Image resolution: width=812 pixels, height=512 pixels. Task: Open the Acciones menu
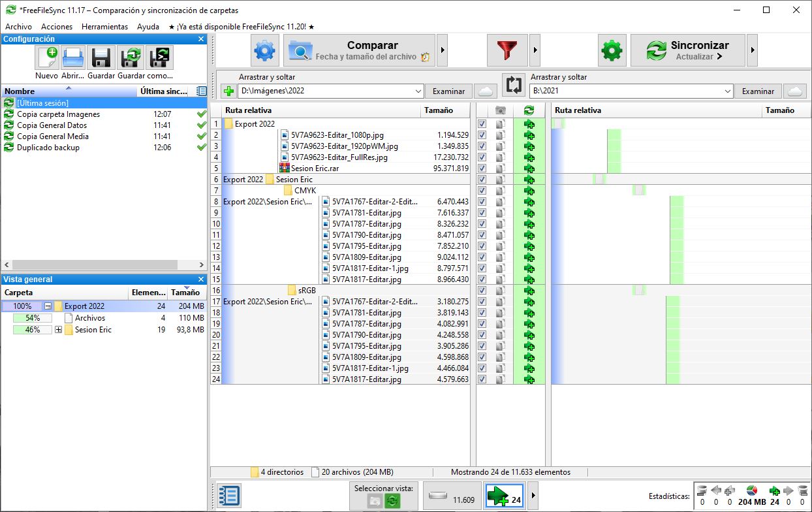[57, 26]
